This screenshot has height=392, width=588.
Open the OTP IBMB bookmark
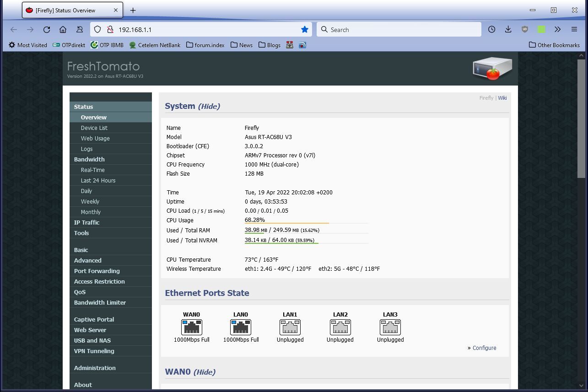[107, 45]
